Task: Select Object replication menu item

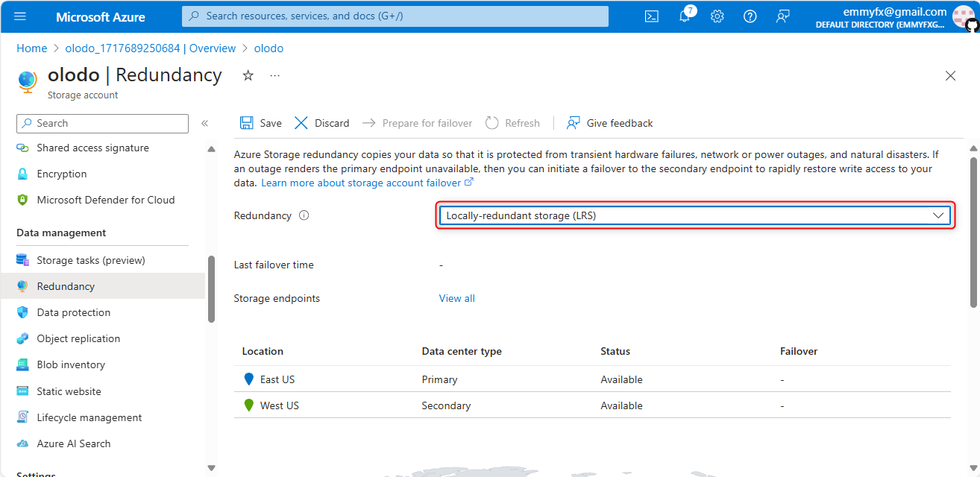Action: pos(78,338)
